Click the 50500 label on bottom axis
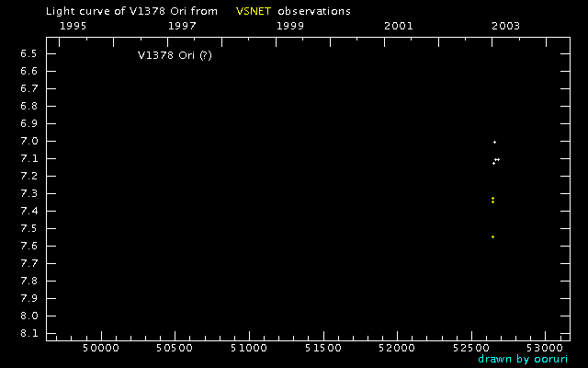Screen dimensions: 588x368 [x=175, y=348]
